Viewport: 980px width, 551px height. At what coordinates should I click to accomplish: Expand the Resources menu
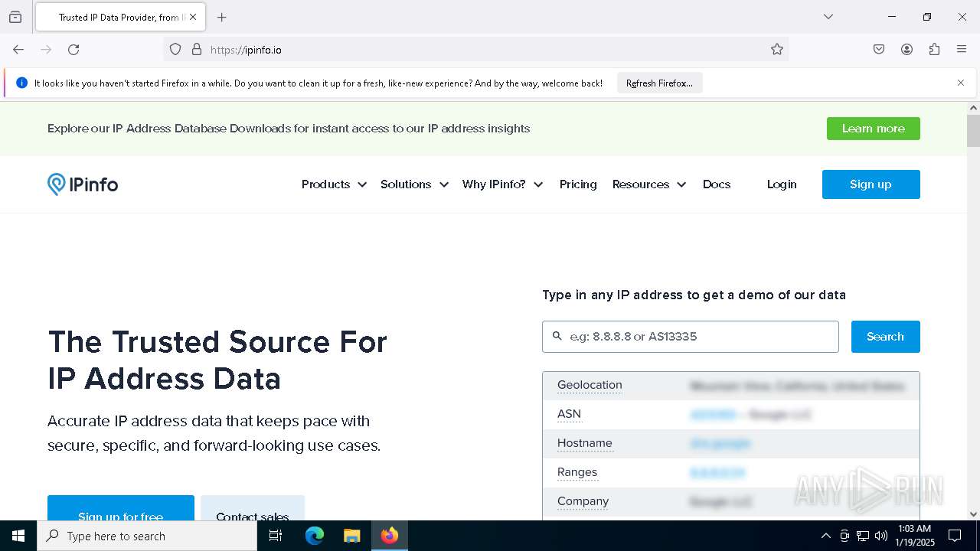click(x=649, y=184)
